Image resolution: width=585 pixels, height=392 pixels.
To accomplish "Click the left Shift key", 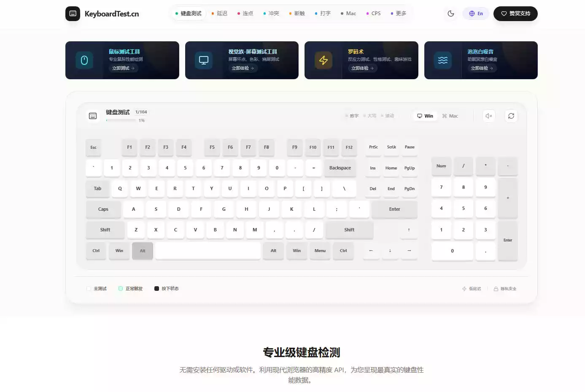I will (105, 230).
